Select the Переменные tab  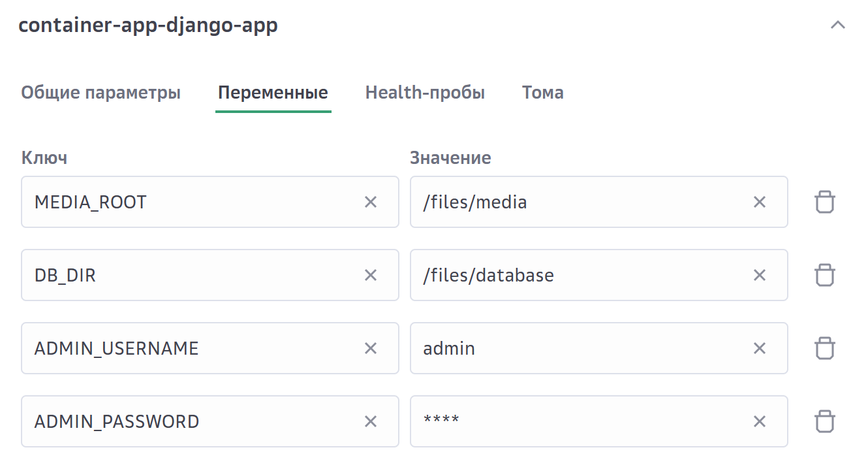pyautogui.click(x=273, y=93)
